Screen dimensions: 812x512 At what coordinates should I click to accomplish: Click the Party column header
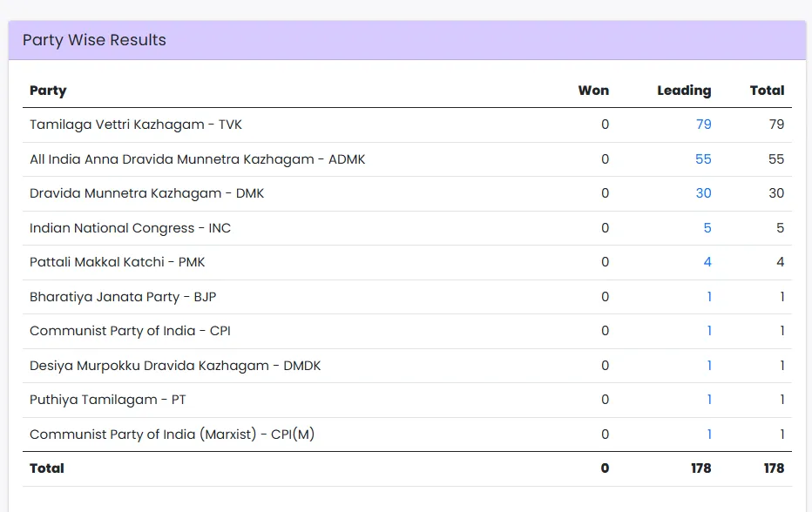pos(48,91)
